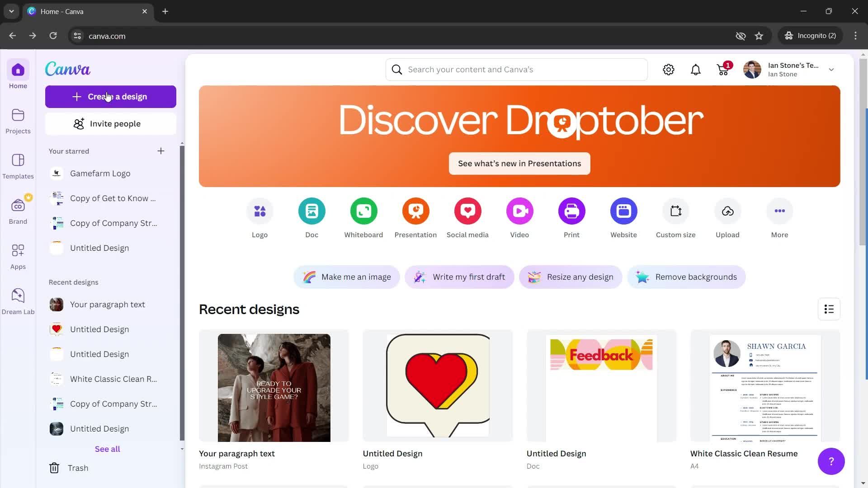This screenshot has height=488, width=868.
Task: Click the Create a design button
Action: pos(110,97)
